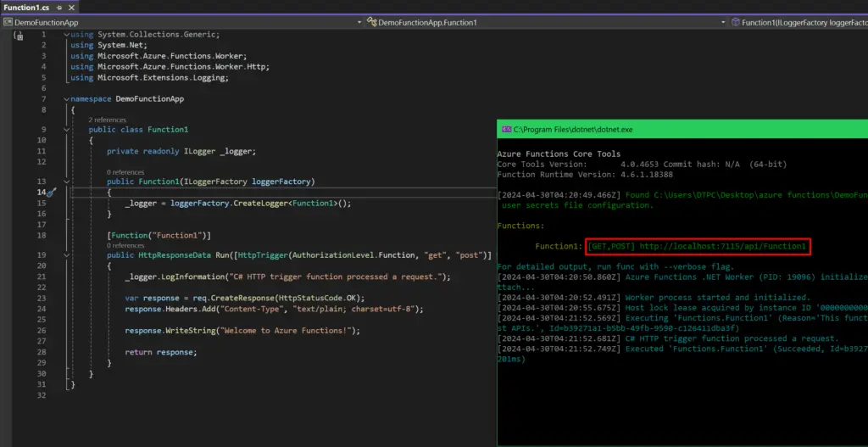Collapse the Function1 class outline at line 9
This screenshot has height=447, width=868.
click(x=66, y=130)
